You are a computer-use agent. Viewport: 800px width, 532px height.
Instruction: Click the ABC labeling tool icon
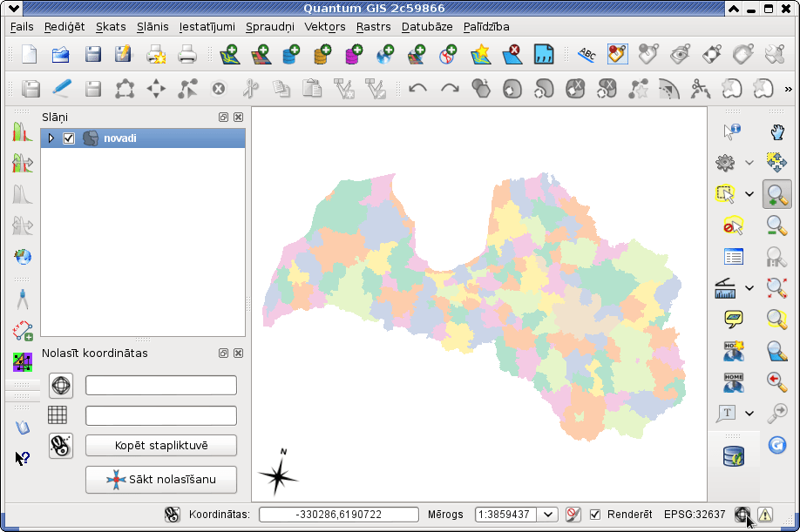[x=586, y=54]
